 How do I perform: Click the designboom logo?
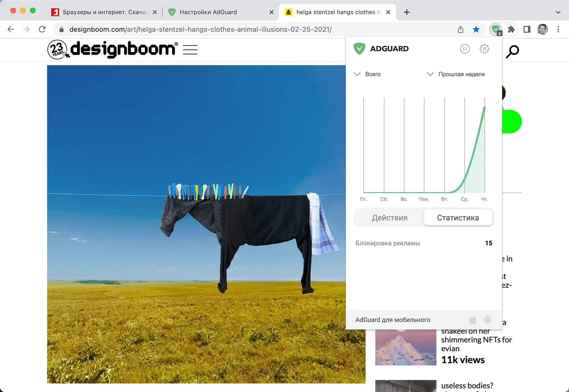click(112, 50)
